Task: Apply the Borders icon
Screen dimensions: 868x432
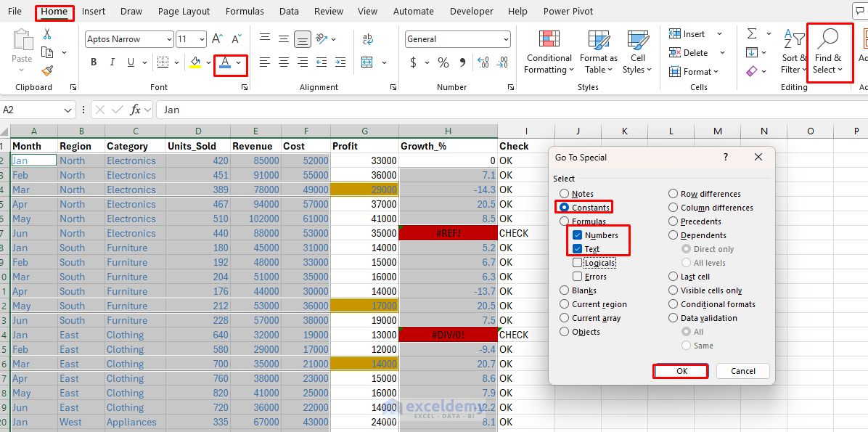Action: click(163, 62)
